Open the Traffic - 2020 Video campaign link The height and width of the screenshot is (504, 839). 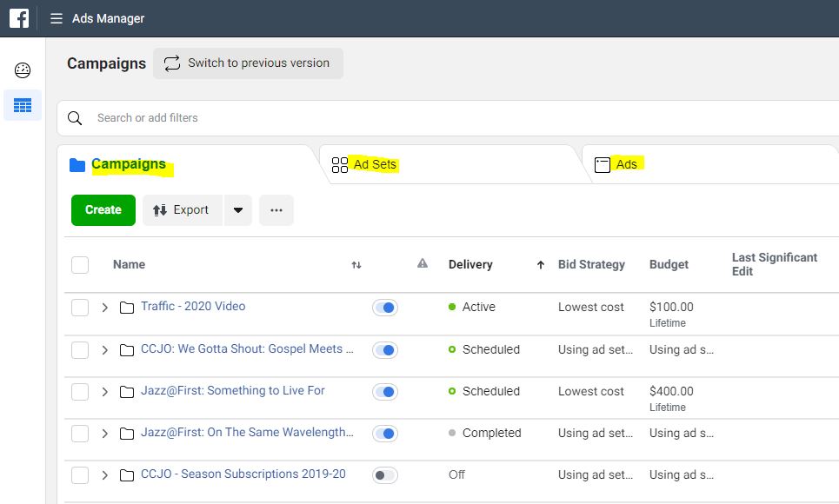point(193,307)
